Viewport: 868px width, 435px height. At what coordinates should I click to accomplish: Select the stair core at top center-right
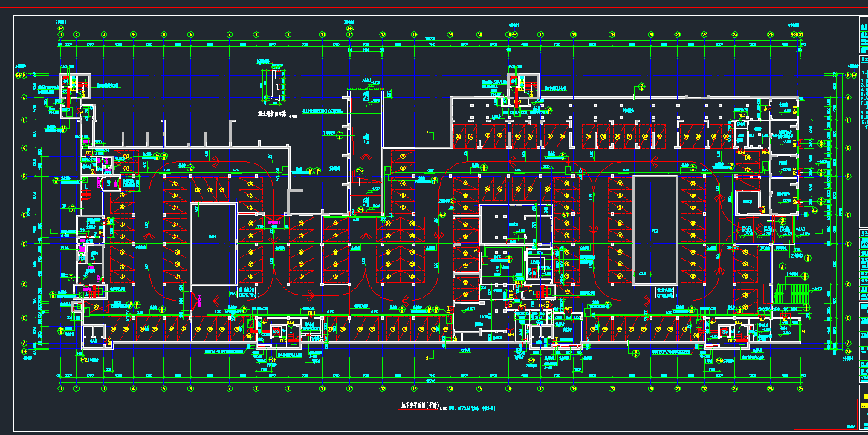tap(518, 88)
